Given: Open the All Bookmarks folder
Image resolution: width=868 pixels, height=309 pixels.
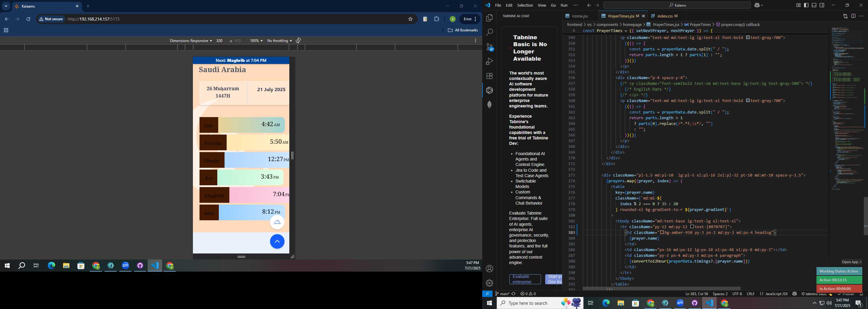Looking at the screenshot, I should coord(463,30).
